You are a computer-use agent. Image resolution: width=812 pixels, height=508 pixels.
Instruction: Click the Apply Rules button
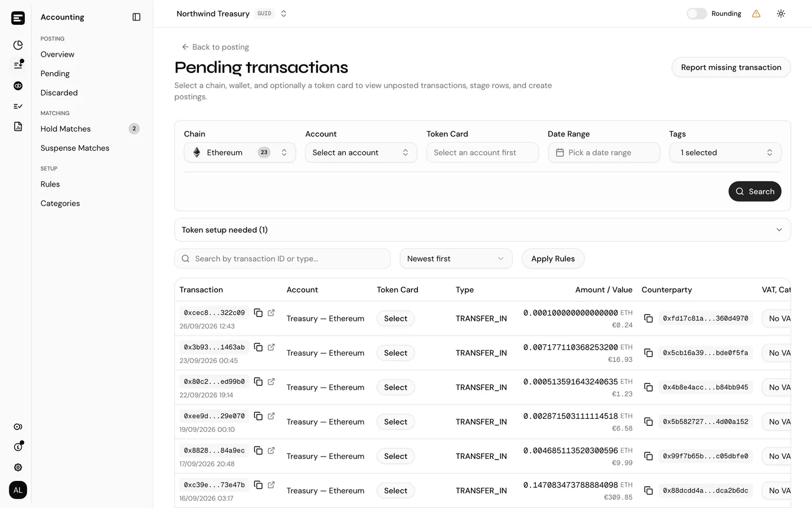click(x=553, y=259)
